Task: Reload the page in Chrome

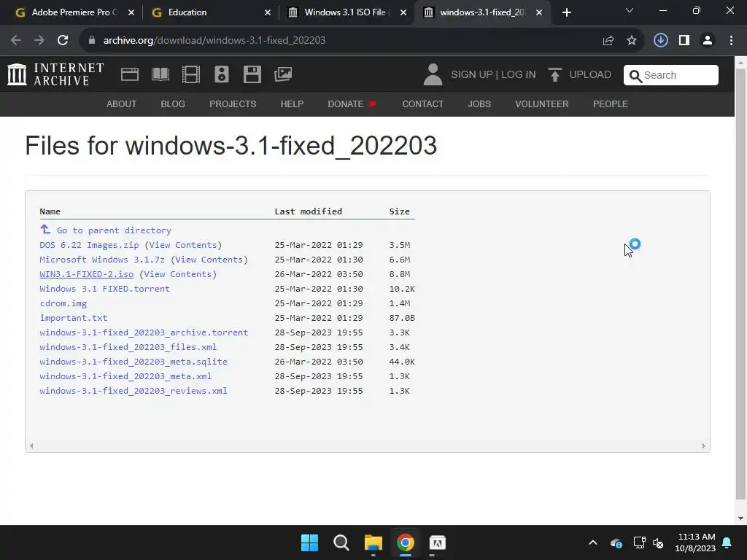Action: tap(63, 40)
